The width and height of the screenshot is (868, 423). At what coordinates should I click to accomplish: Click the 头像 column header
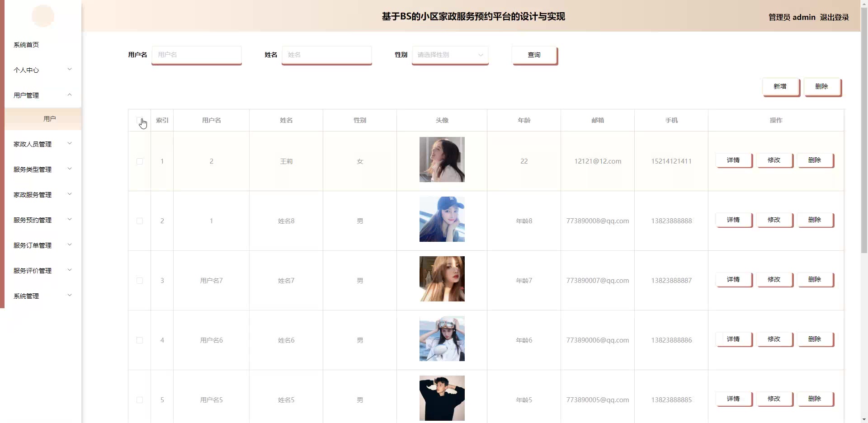coord(442,120)
